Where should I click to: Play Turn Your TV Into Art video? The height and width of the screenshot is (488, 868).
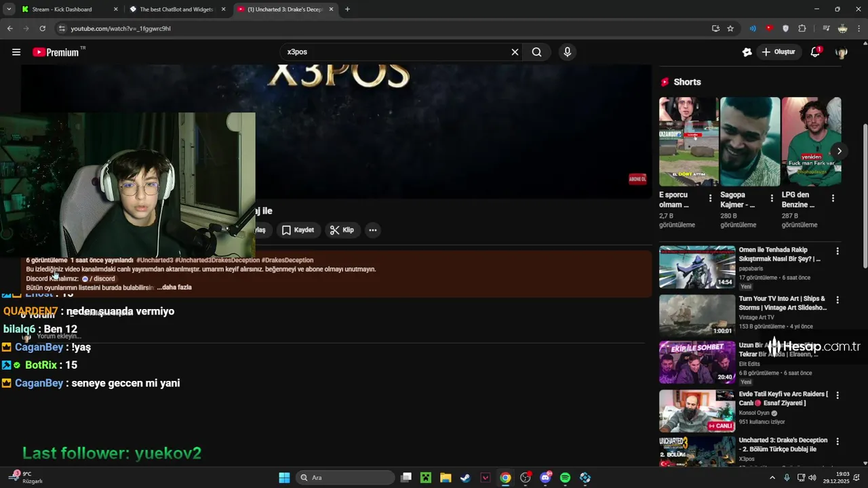[x=697, y=315]
